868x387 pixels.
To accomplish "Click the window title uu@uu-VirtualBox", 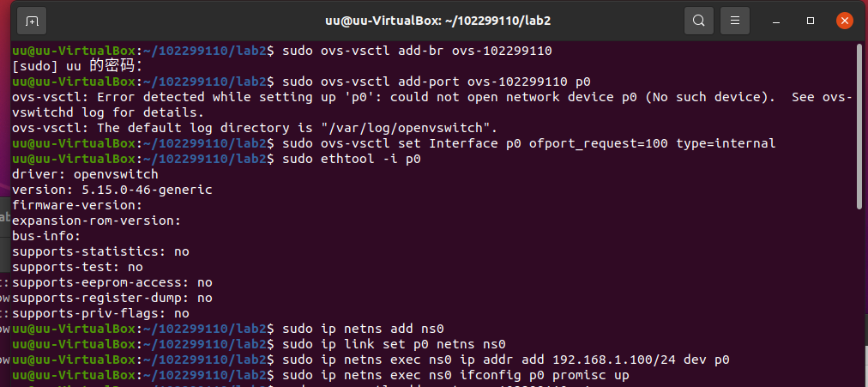I will [x=438, y=21].
